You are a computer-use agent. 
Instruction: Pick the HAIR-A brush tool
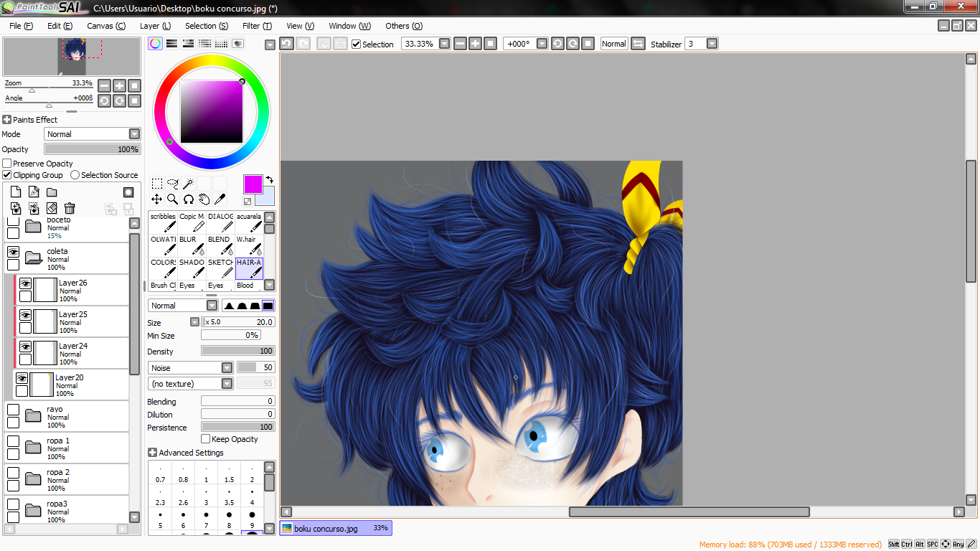249,268
